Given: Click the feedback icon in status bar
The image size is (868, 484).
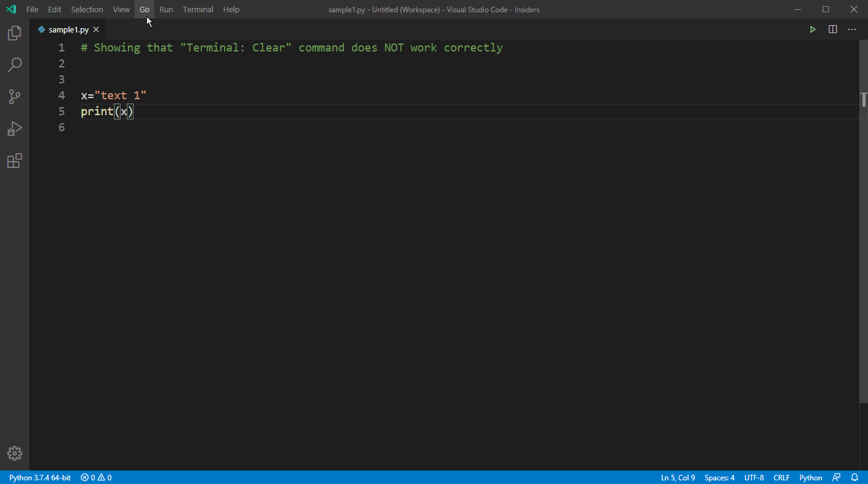Looking at the screenshot, I should [836, 477].
